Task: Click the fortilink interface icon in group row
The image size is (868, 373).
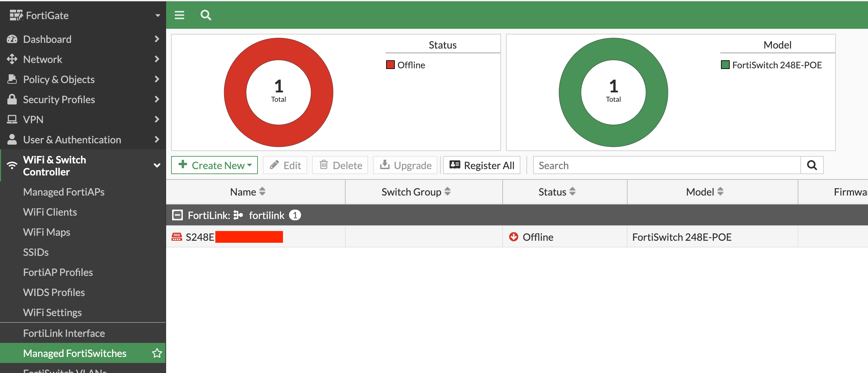Action: click(238, 215)
